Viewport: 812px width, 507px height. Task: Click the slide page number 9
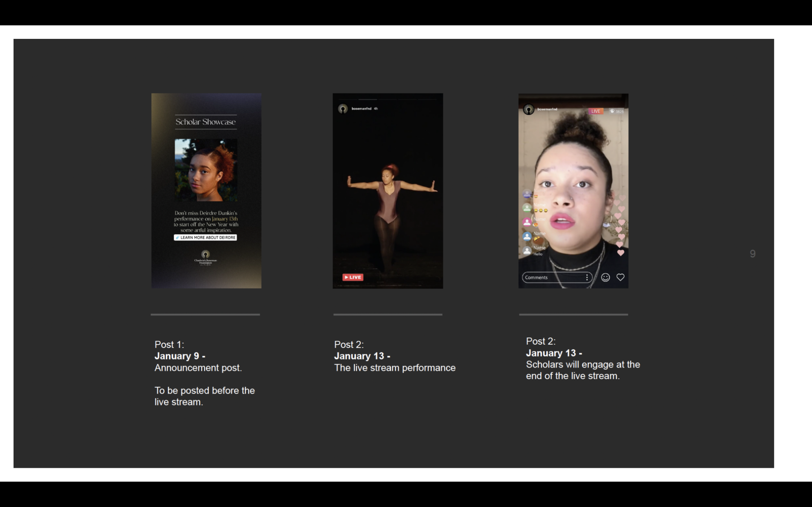tap(753, 254)
